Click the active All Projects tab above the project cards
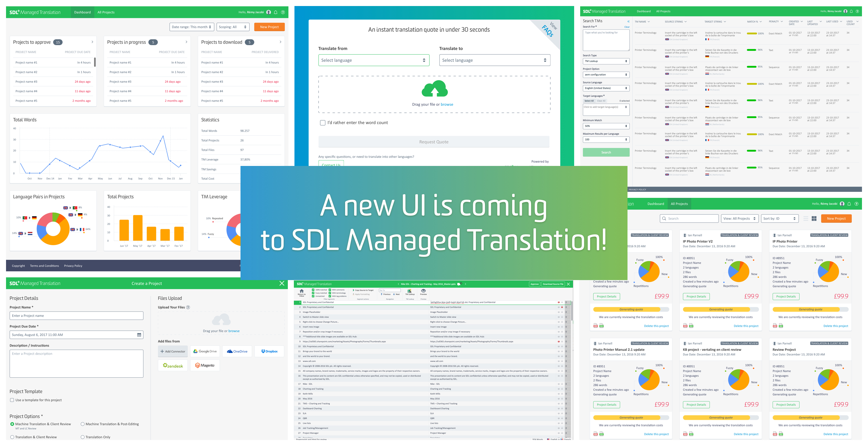The height and width of the screenshot is (446, 868). point(679,204)
